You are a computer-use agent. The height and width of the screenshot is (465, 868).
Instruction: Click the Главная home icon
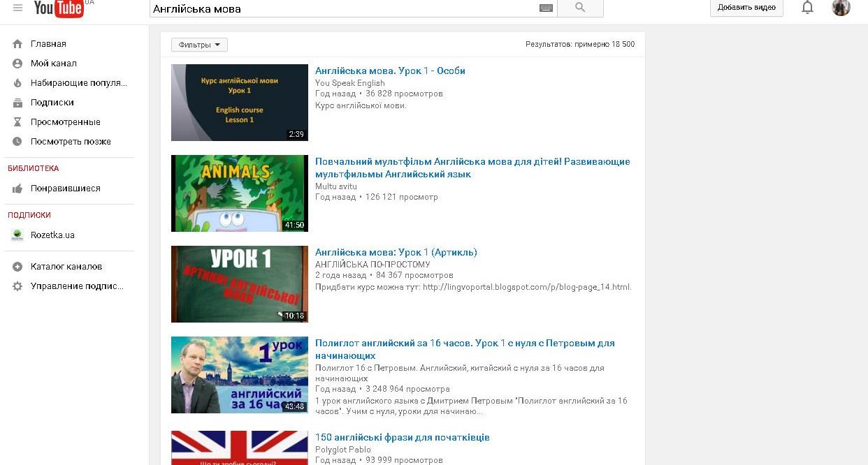coord(17,43)
